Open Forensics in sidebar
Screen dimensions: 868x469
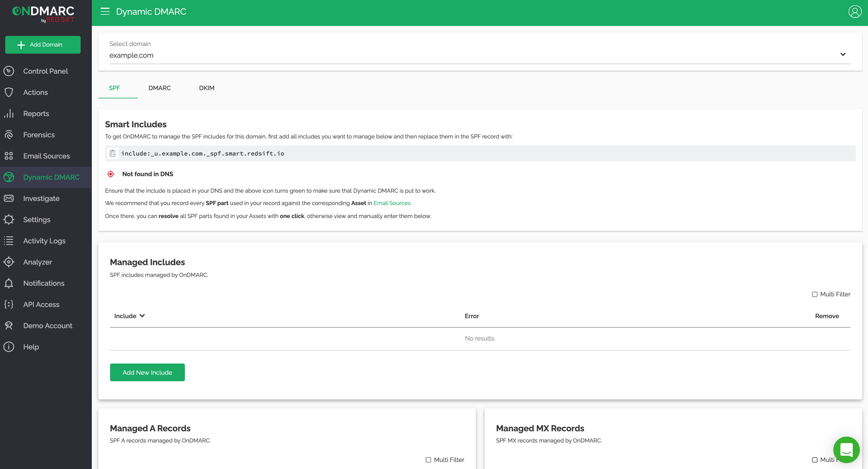tap(39, 135)
